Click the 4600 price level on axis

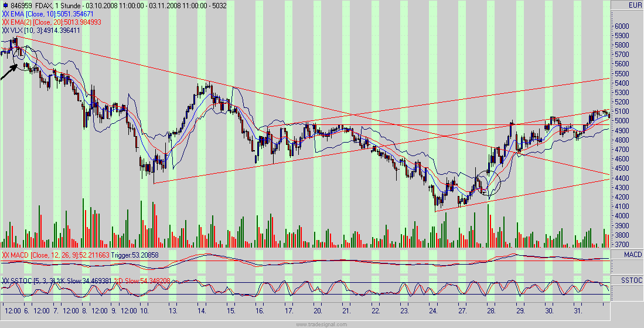623,158
